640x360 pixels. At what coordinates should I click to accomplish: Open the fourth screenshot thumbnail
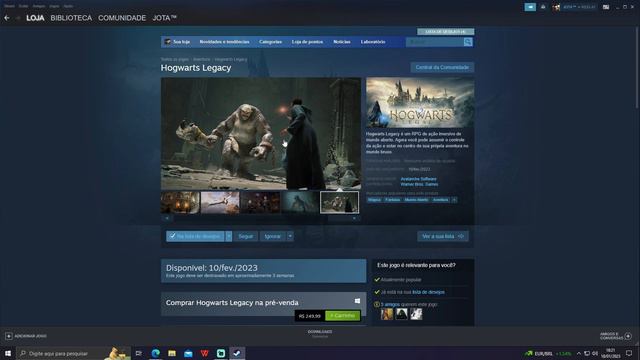tap(300, 202)
